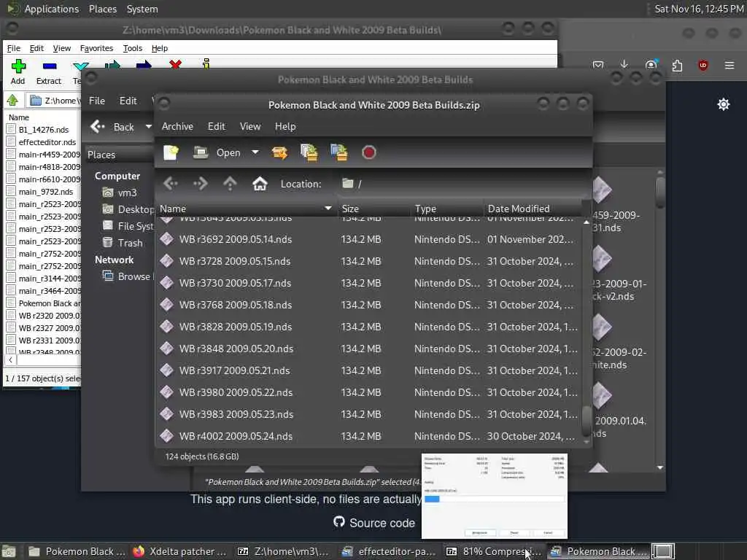Click the green up-folder arrow in 7-Zip
The image size is (747, 560).
pyautogui.click(x=12, y=100)
